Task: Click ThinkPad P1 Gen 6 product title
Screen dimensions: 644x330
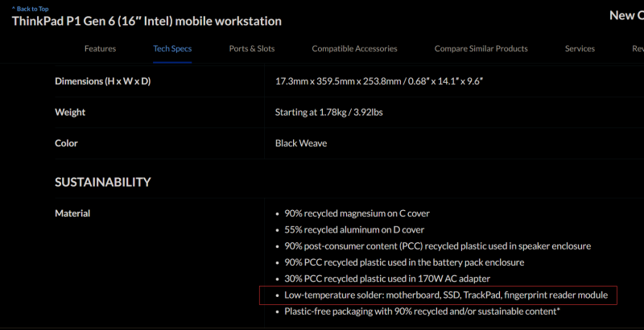Action: click(147, 21)
